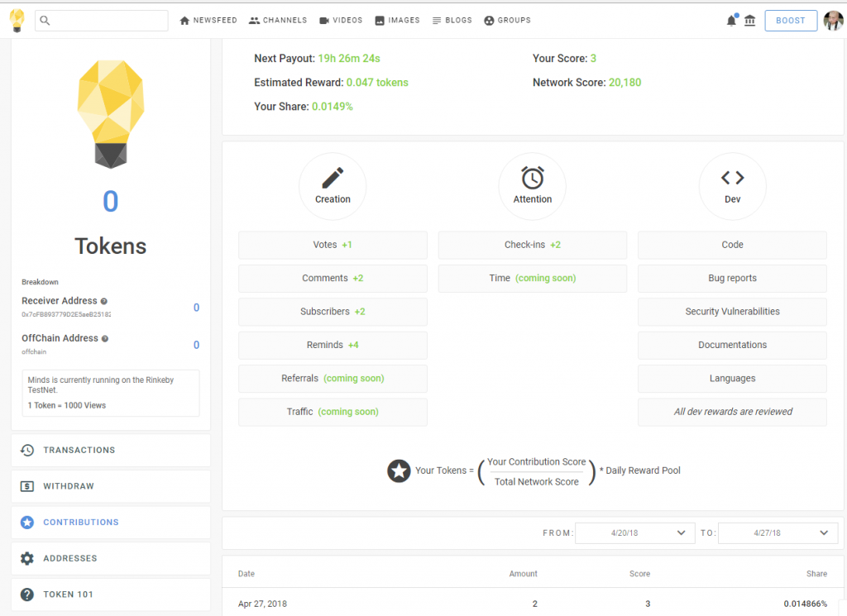Image resolution: width=847 pixels, height=616 pixels.
Task: Open the wallet bank icon
Action: (x=749, y=21)
